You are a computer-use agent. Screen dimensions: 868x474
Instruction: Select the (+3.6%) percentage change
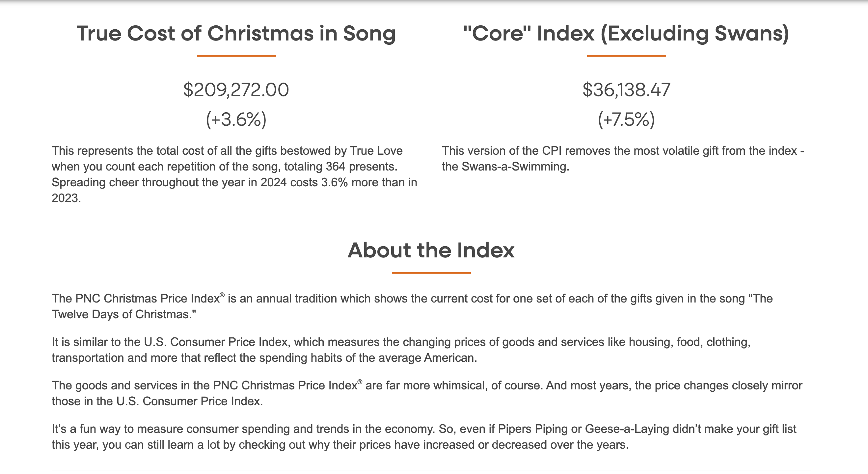236,119
